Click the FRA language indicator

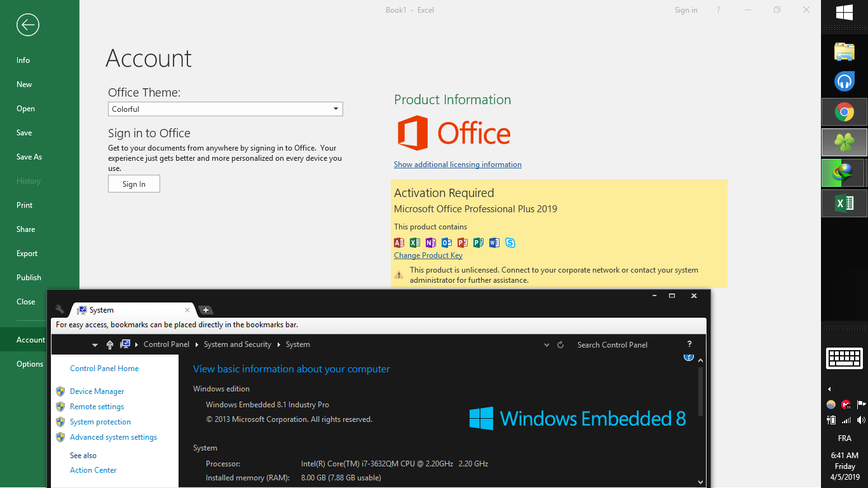click(x=844, y=438)
